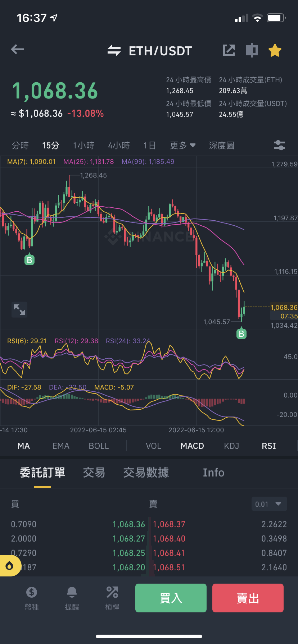The image size is (298, 644).
Task: Open the 0.01 price precision dropdown
Action: coord(269,504)
